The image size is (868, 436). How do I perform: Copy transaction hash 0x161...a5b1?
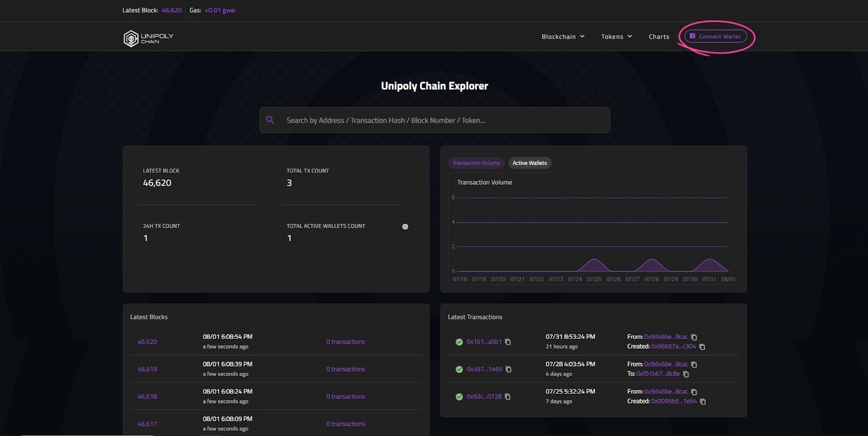click(508, 342)
